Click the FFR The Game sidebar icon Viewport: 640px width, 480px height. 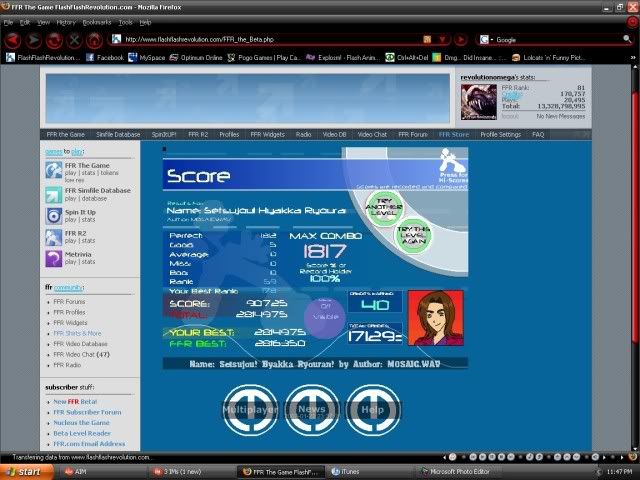[53, 170]
